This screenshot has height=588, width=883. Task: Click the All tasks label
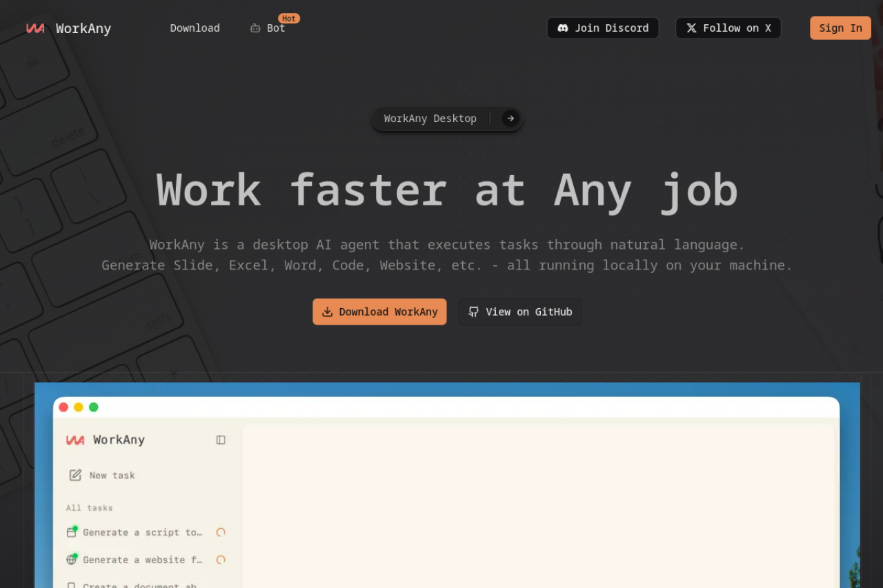click(x=90, y=508)
